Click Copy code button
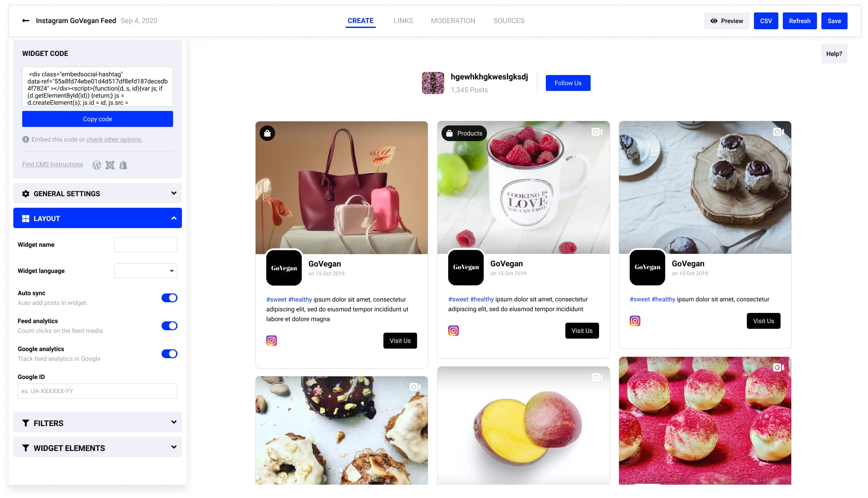Image resolution: width=868 pixels, height=498 pixels. tap(98, 119)
